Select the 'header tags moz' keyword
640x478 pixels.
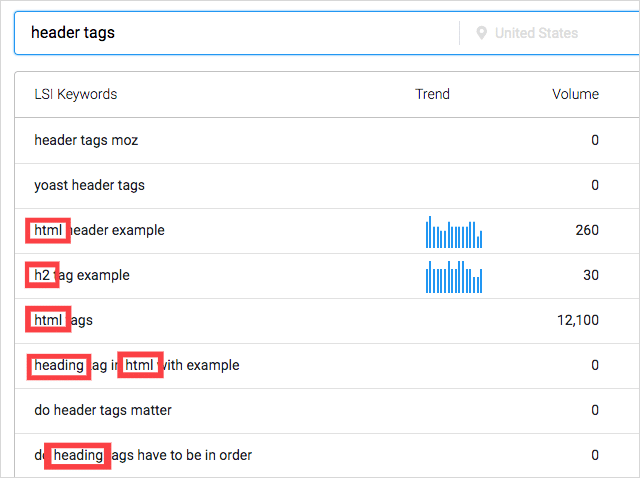tap(86, 140)
